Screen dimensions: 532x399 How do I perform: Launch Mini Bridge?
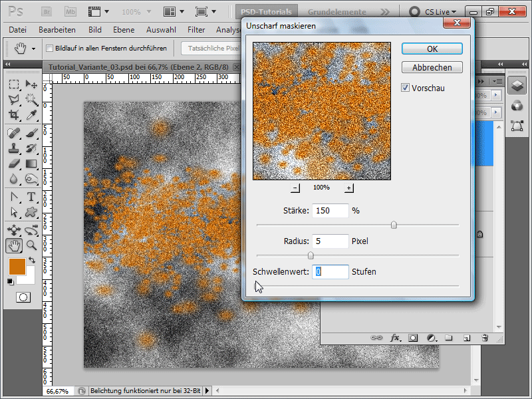click(x=70, y=12)
